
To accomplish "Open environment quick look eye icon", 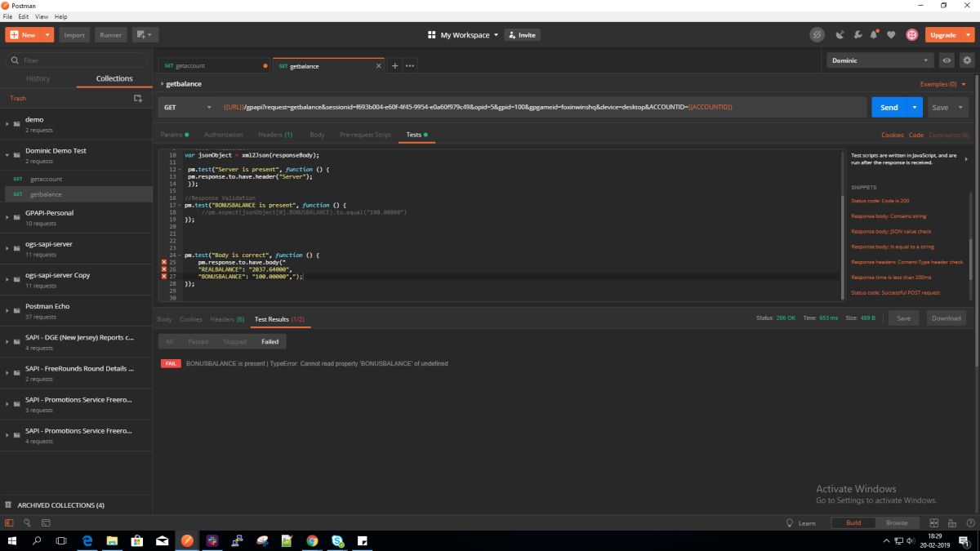I will pos(947,60).
